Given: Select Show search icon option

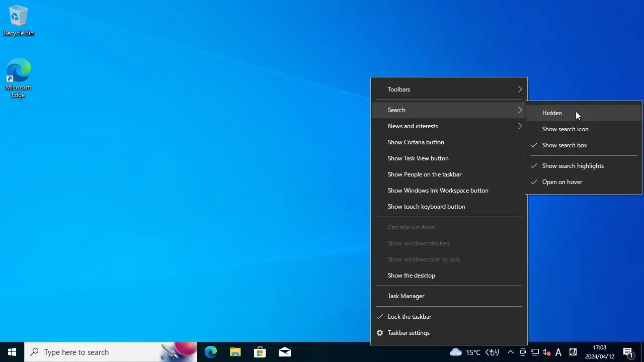Looking at the screenshot, I should (x=584, y=129).
